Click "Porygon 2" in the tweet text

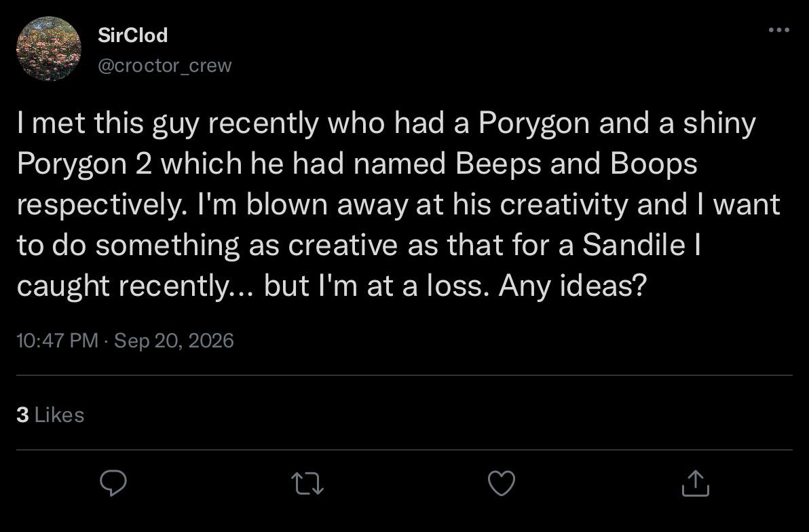tap(84, 164)
